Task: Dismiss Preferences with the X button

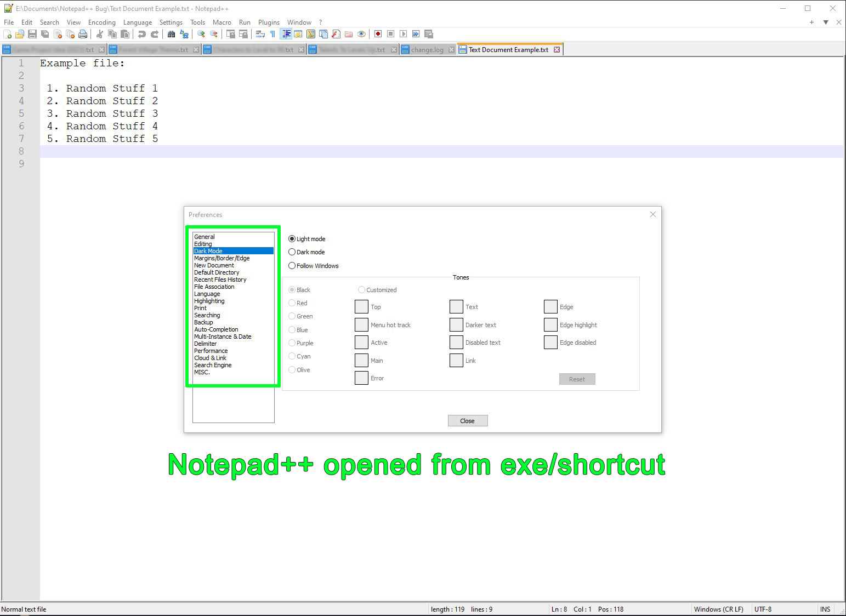Action: pos(652,214)
